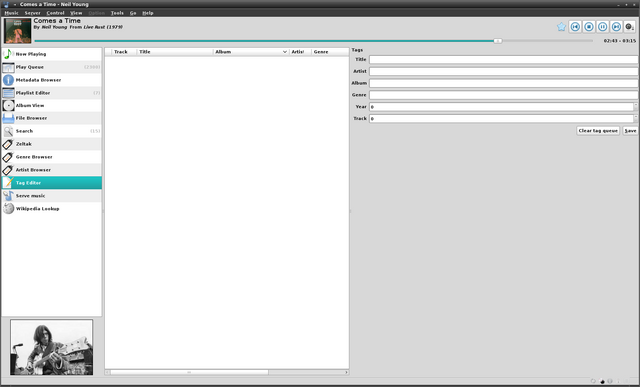Image resolution: width=640 pixels, height=387 pixels.
Task: Skip to the next track
Action: pyautogui.click(x=616, y=27)
